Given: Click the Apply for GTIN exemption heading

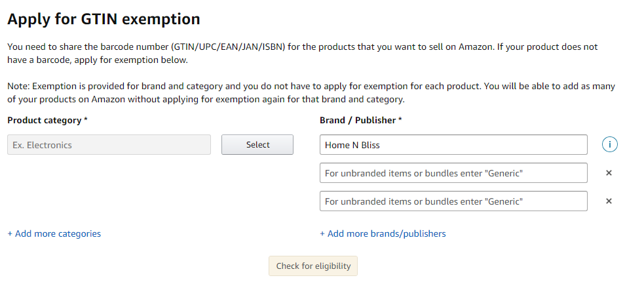Looking at the screenshot, I should point(104,19).
